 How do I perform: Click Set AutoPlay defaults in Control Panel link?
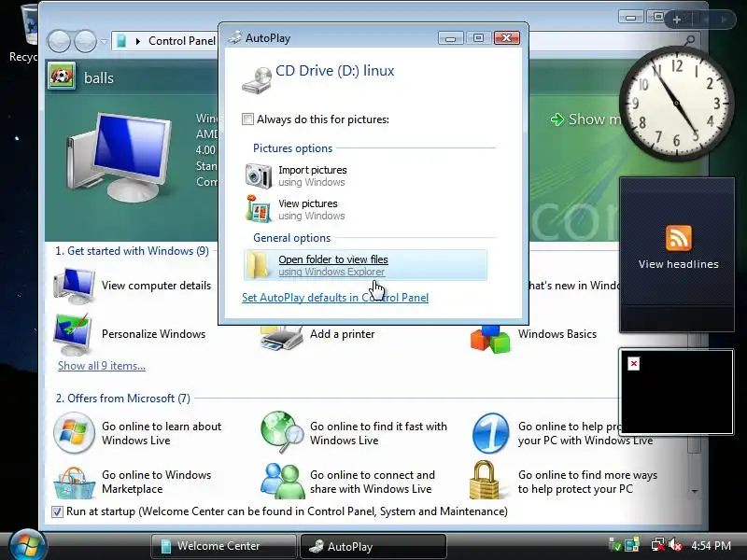point(335,298)
